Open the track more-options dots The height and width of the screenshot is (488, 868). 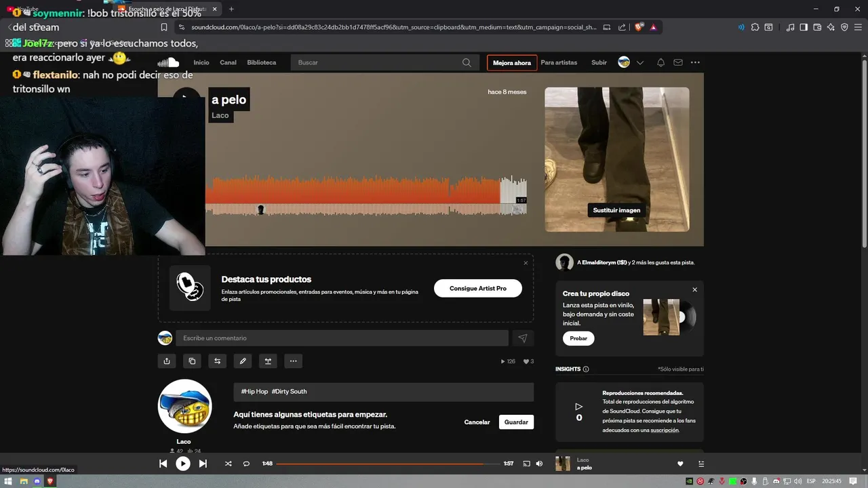(293, 361)
